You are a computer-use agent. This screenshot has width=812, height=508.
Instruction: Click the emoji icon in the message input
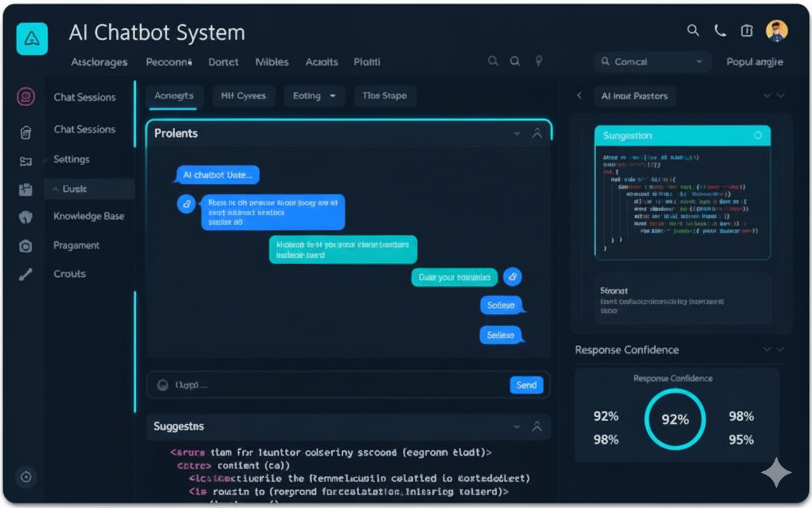pyautogui.click(x=162, y=384)
